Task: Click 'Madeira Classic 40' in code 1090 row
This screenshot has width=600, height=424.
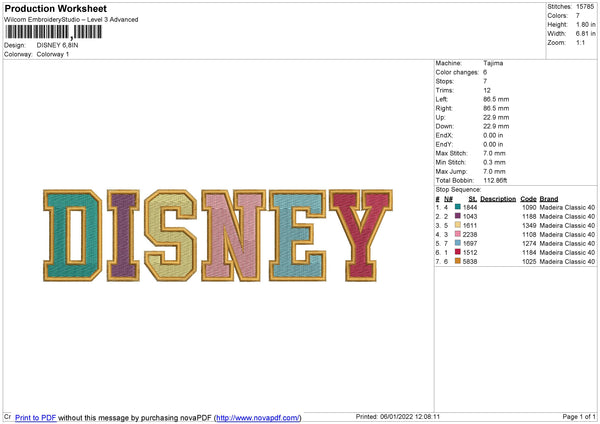Action: (567, 207)
